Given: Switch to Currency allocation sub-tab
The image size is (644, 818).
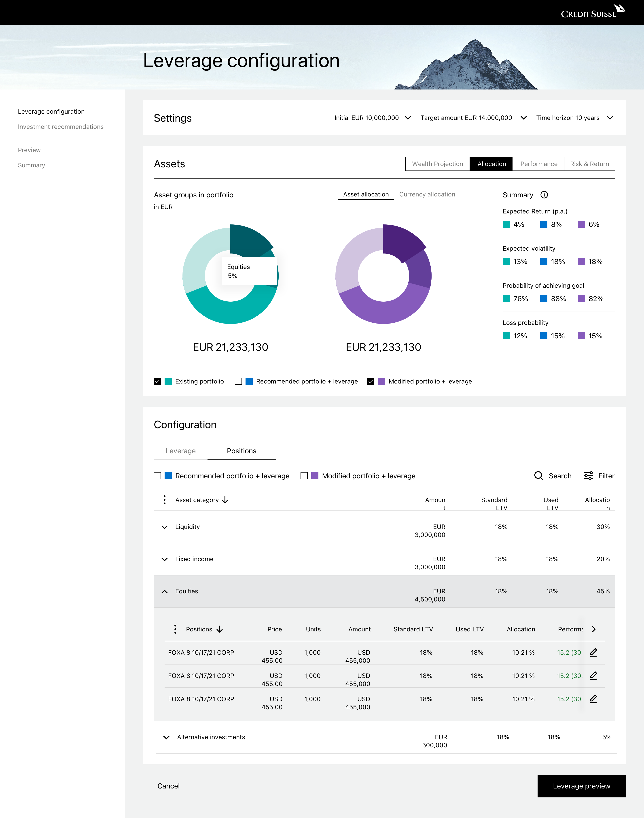Looking at the screenshot, I should (x=427, y=194).
